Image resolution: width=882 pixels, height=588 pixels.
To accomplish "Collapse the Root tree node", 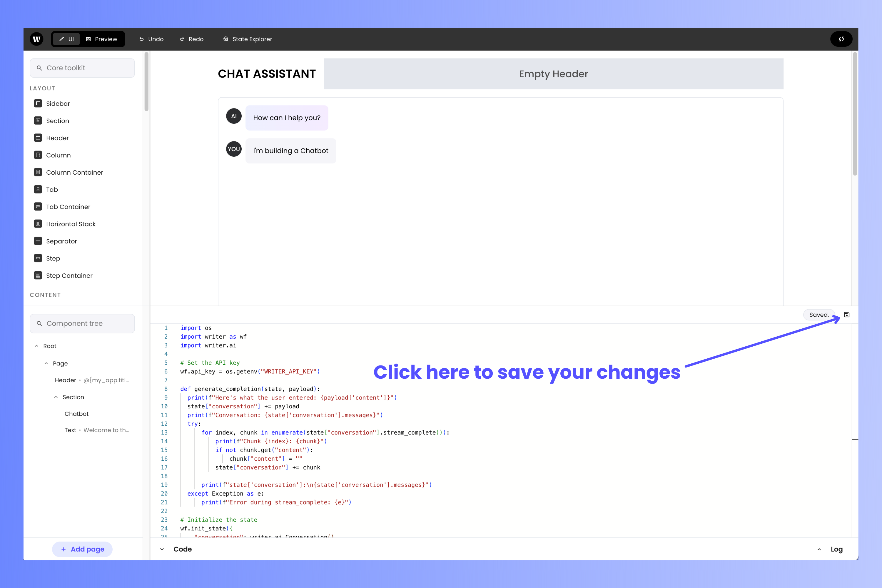I will point(36,346).
